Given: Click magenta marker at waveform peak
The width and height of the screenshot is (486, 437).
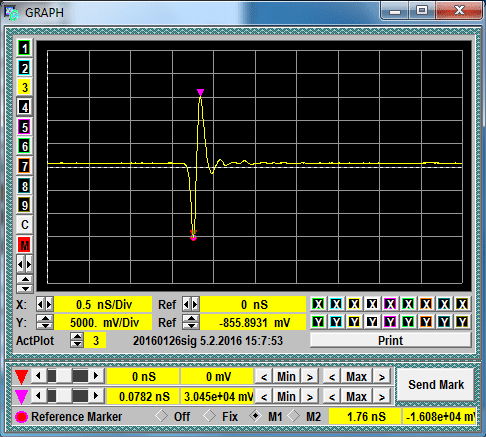Looking at the screenshot, I should point(200,92).
